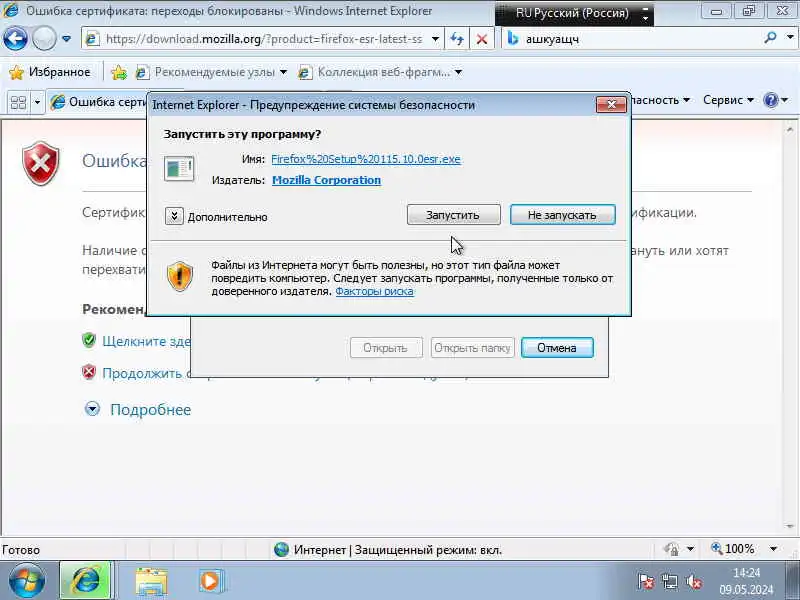
Task: Click the big red certificate error shield
Action: [x=41, y=163]
